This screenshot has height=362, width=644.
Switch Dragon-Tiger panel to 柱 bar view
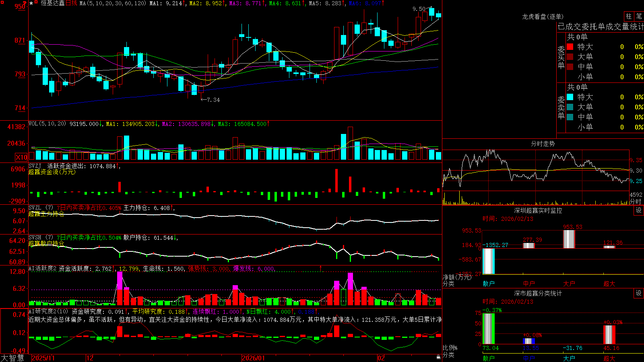pos(629,16)
